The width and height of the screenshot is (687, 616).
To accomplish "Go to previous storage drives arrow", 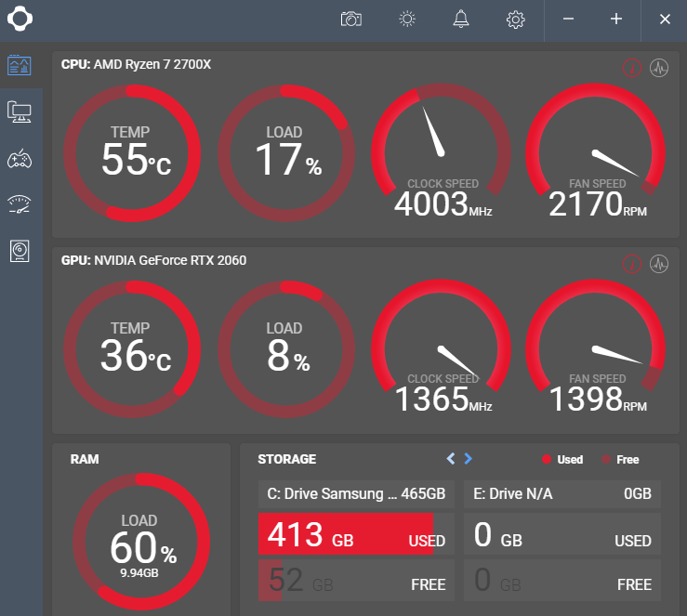I will (450, 458).
